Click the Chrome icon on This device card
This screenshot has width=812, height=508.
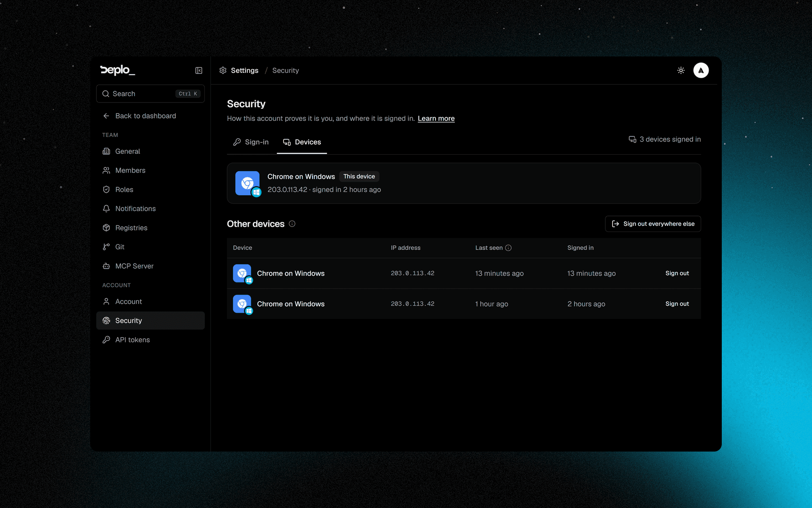click(x=248, y=183)
